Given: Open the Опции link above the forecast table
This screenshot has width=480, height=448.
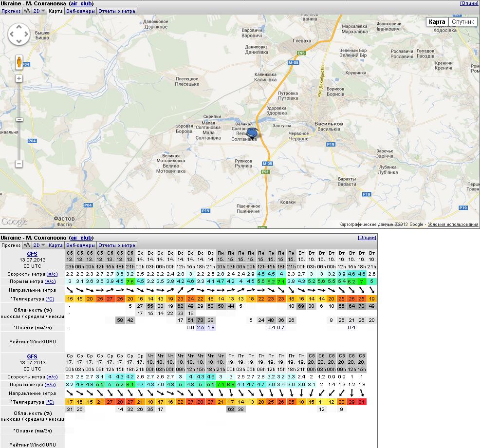Looking at the screenshot, I should pos(367,238).
